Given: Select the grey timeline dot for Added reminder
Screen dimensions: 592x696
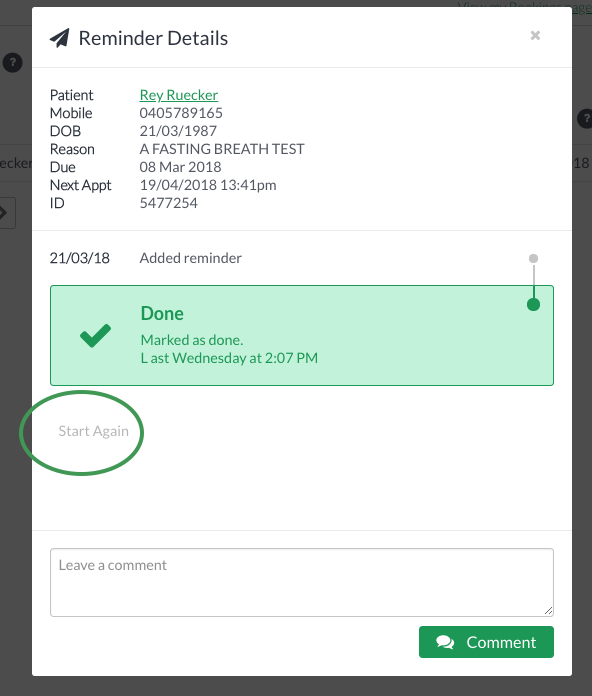Looking at the screenshot, I should coord(533,258).
